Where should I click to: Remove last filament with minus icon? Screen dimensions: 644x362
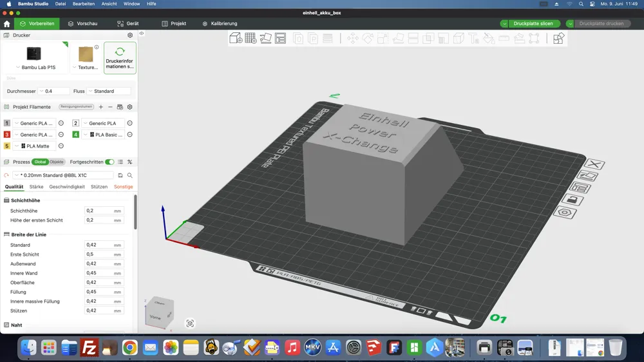[110, 107]
